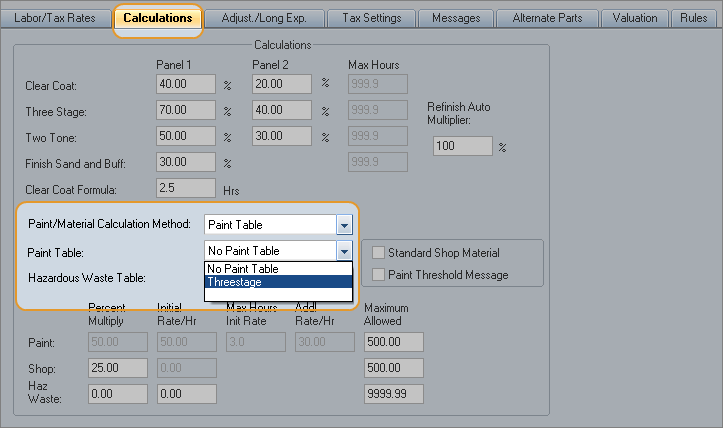Open the Valuation tab
Image resolution: width=723 pixels, height=428 pixels.
click(636, 18)
